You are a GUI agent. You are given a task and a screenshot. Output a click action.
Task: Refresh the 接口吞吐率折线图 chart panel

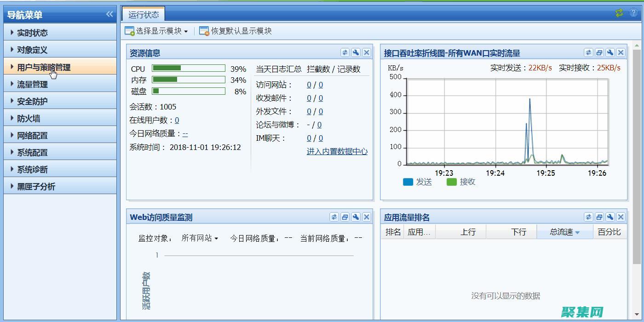click(x=588, y=52)
